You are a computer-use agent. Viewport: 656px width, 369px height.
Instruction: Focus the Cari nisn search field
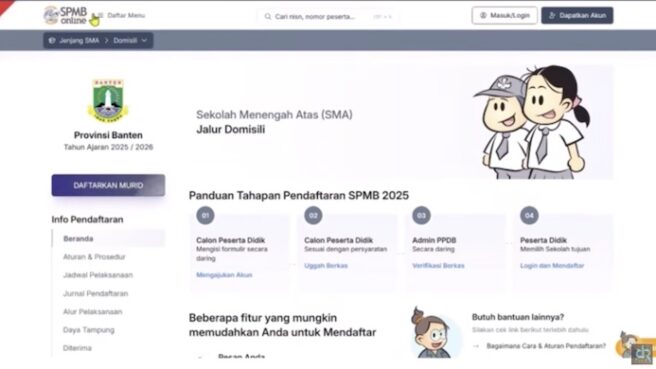click(x=327, y=17)
